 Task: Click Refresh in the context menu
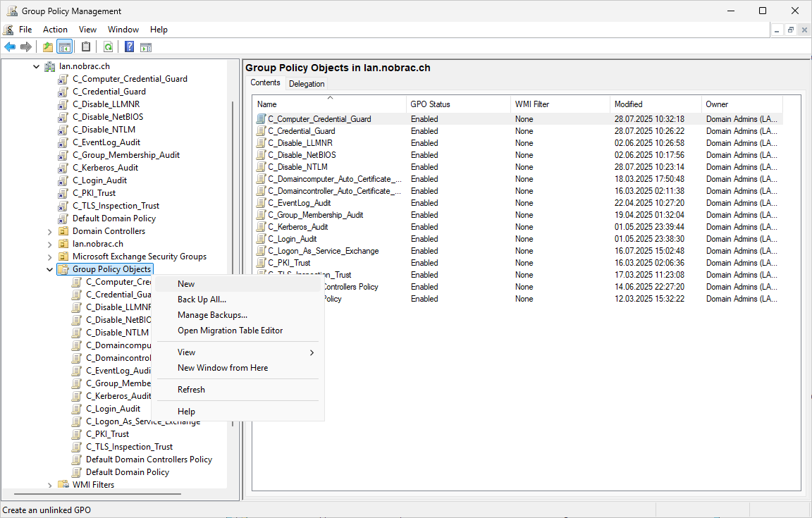[238, 390]
